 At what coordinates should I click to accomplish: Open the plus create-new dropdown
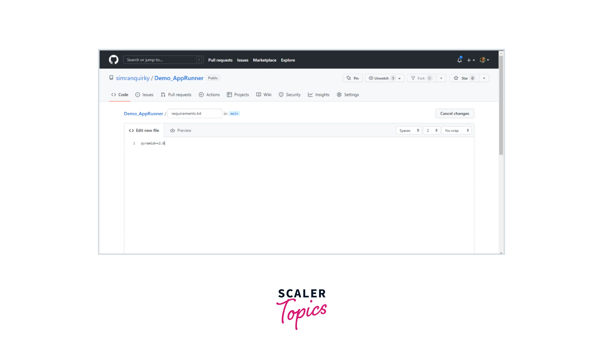[x=471, y=60]
